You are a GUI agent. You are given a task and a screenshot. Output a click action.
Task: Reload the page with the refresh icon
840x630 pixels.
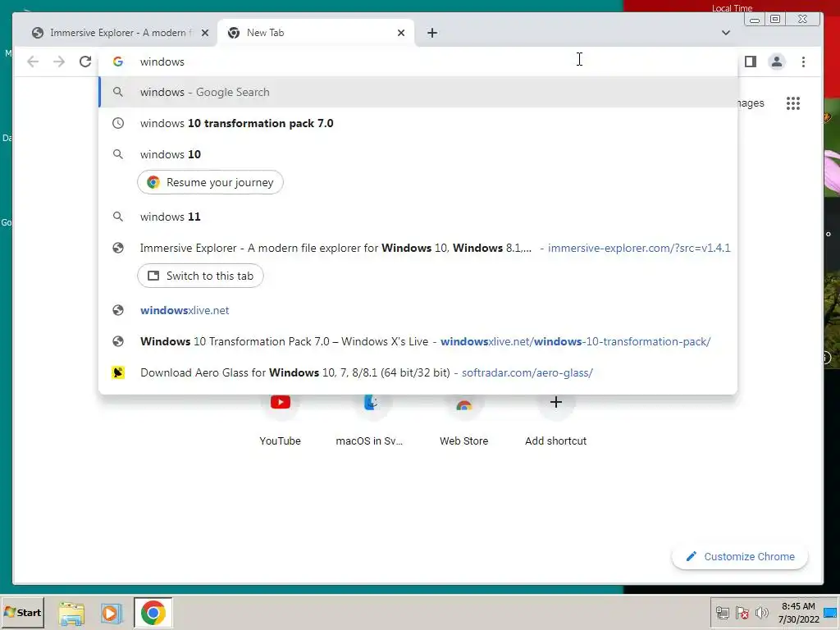pyautogui.click(x=85, y=62)
